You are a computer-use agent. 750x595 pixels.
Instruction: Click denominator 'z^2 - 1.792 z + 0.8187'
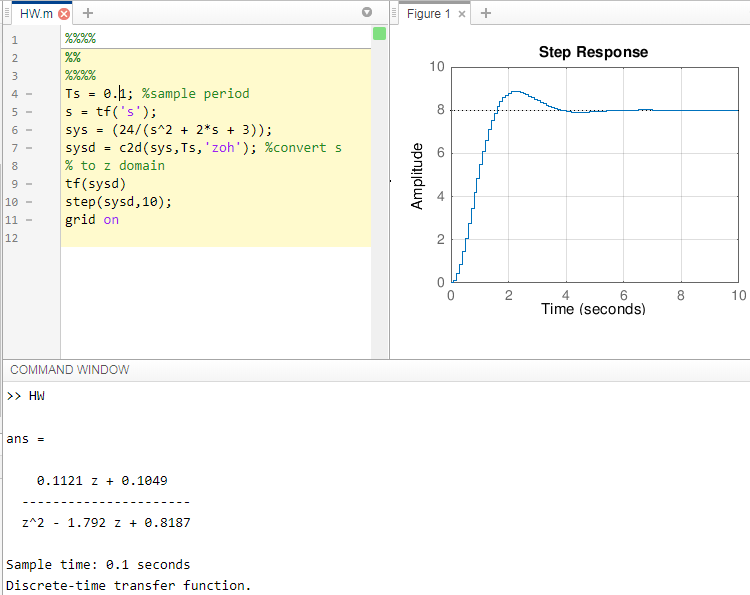tap(106, 522)
